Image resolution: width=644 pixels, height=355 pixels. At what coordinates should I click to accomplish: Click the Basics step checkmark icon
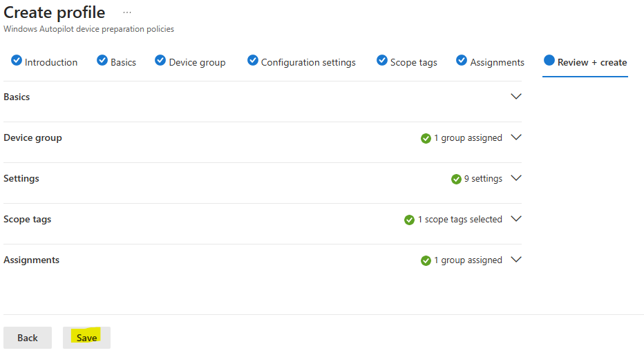[102, 60]
